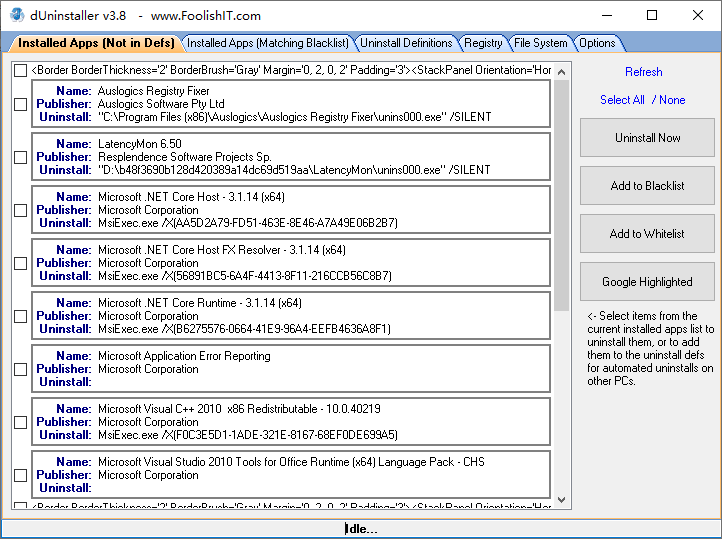Close the dUninstaller window
Screen dimensions: 722x539
click(x=697, y=15)
